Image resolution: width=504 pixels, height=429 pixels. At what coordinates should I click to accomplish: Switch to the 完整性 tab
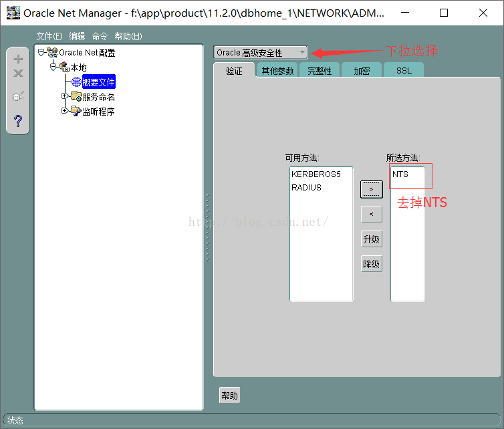tap(320, 70)
